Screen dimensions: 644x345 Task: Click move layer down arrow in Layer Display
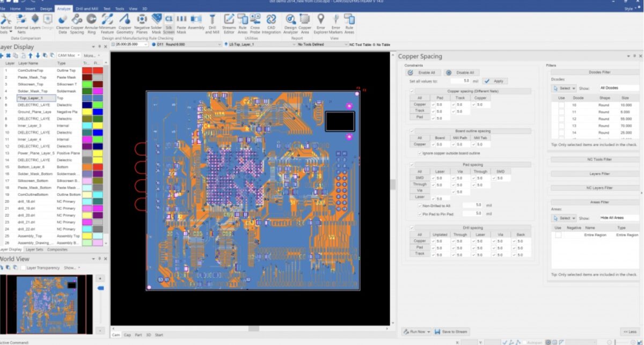pos(38,55)
